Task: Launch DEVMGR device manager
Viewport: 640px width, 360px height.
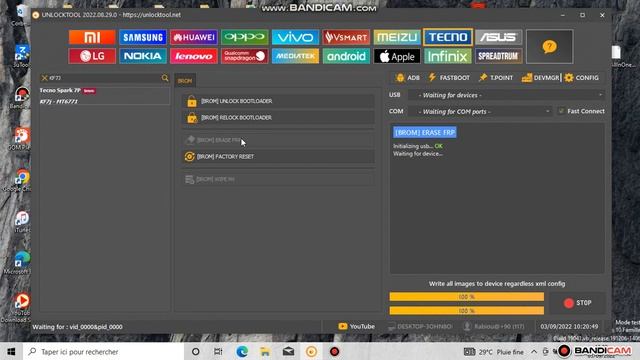Action: (540, 78)
